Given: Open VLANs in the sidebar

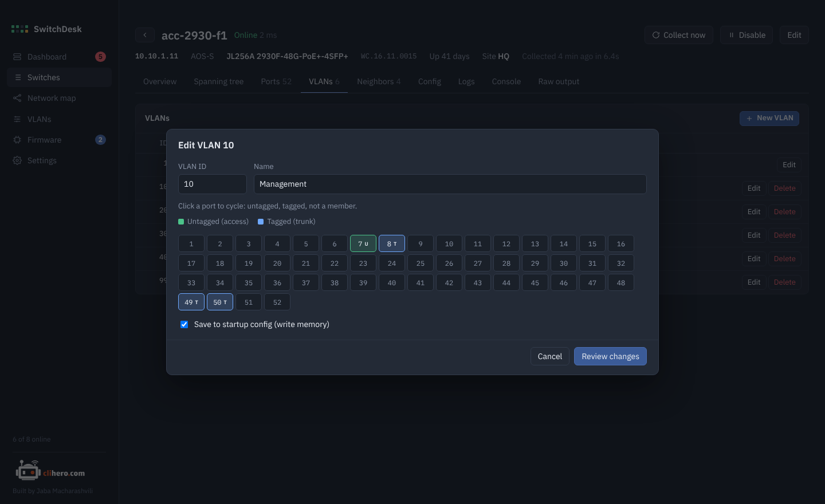Looking at the screenshot, I should pyautogui.click(x=60, y=119).
